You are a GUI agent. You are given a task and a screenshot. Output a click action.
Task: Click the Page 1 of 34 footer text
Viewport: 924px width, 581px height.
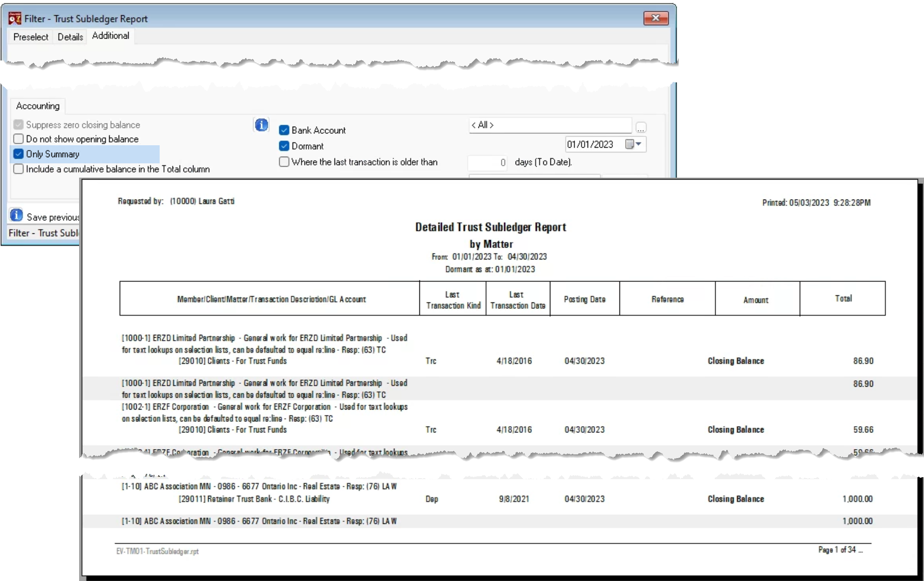tap(841, 550)
